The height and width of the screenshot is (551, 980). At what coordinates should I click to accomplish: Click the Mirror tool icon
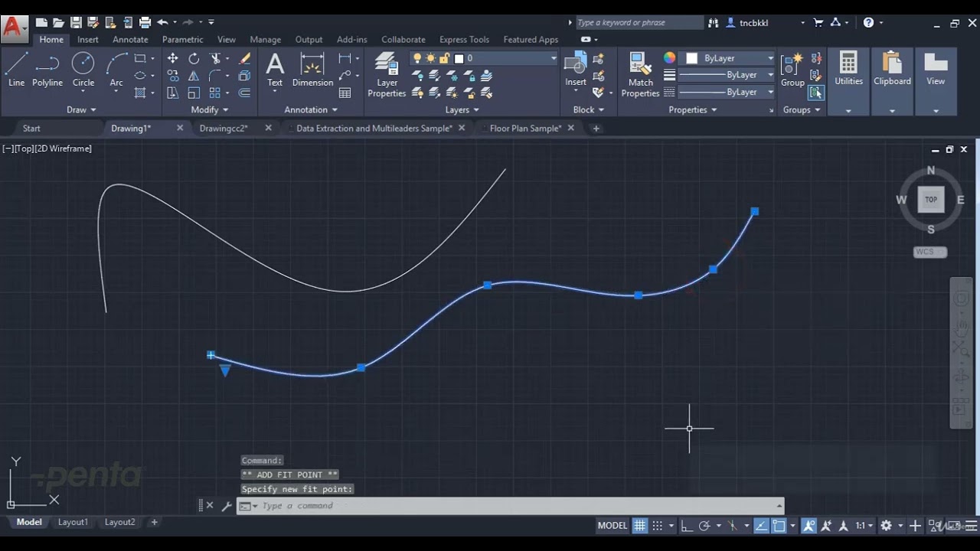coord(194,75)
